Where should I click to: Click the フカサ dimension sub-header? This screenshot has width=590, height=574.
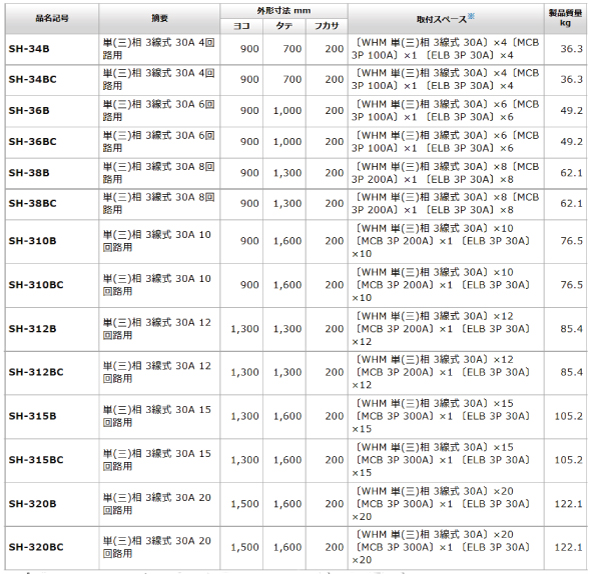[327, 26]
